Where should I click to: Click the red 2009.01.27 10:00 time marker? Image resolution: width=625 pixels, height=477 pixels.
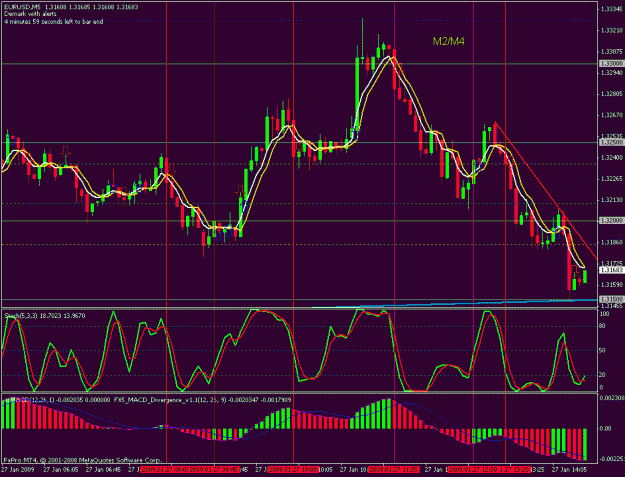click(x=293, y=470)
